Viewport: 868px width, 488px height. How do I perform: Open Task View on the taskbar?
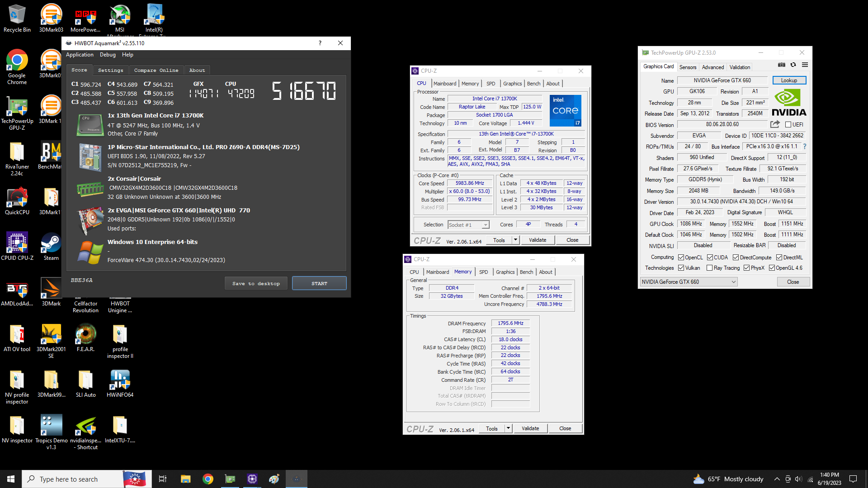163,479
